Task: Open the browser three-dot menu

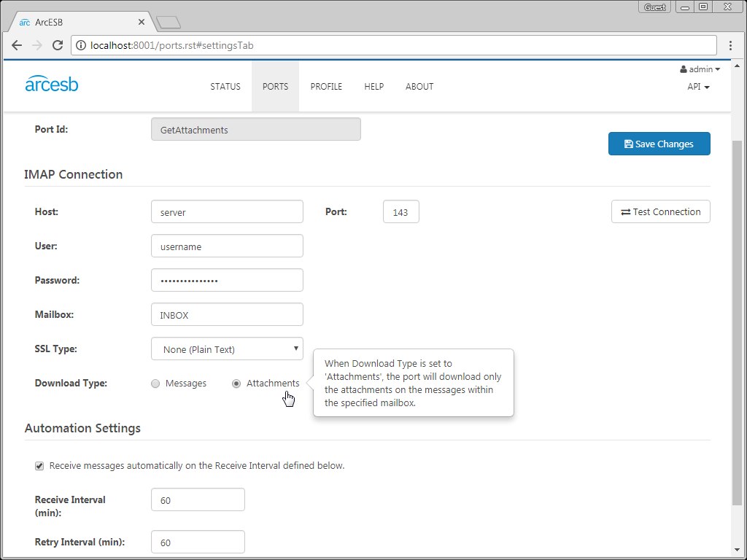Action: pyautogui.click(x=731, y=45)
